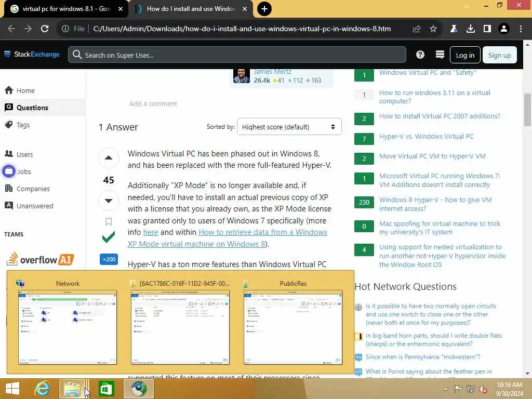The height and width of the screenshot is (399, 532).
Task: Open the side panel icon in toolbar
Action: tap(487, 29)
